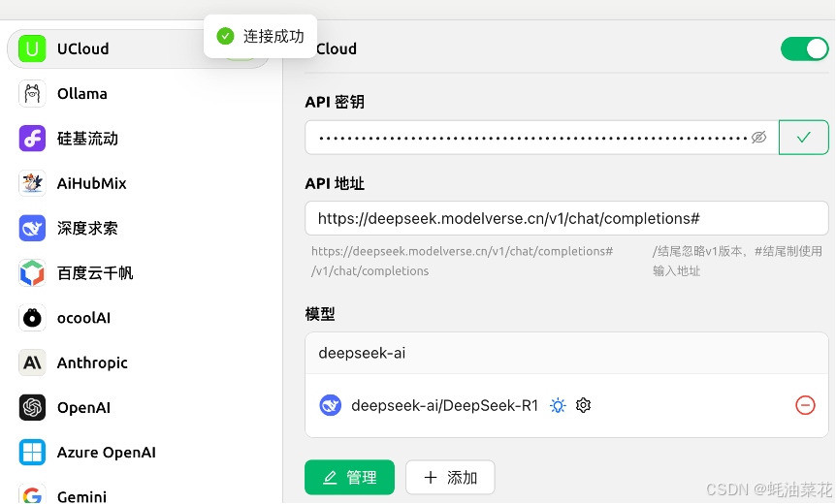Toggle API key visibility eye icon
Screen dimensions: 836x504
pyautogui.click(x=758, y=138)
